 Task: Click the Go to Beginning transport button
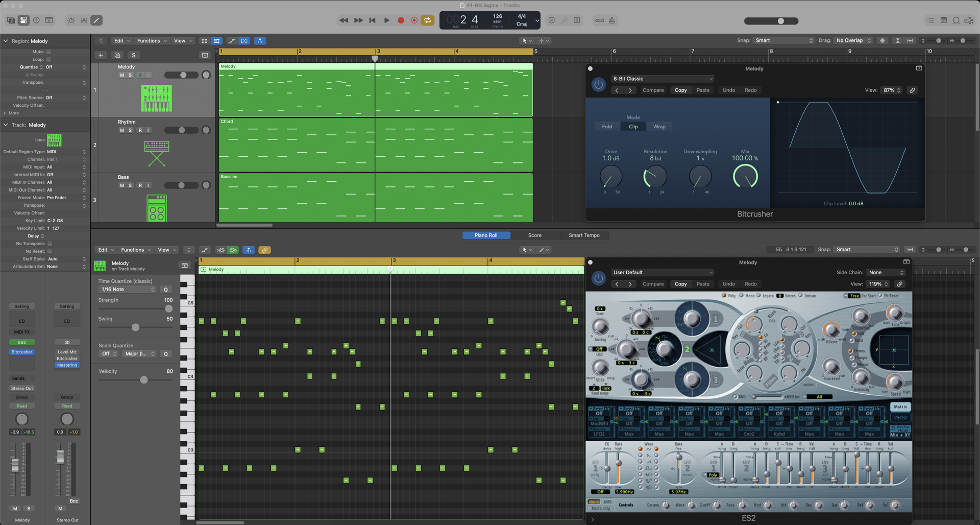pos(373,20)
